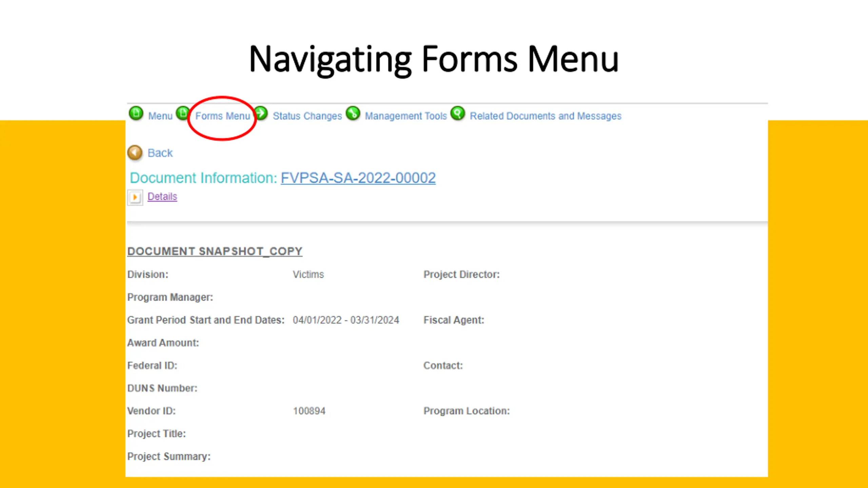Open the Management Tools link

[406, 116]
